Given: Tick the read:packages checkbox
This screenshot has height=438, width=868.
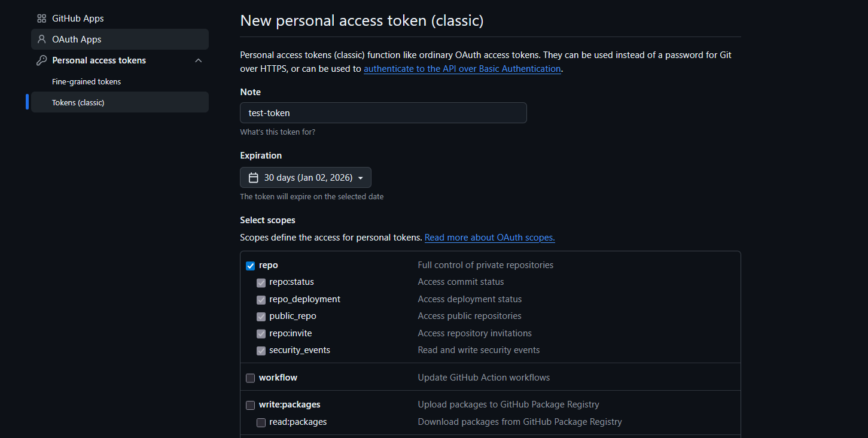Looking at the screenshot, I should pos(261,422).
